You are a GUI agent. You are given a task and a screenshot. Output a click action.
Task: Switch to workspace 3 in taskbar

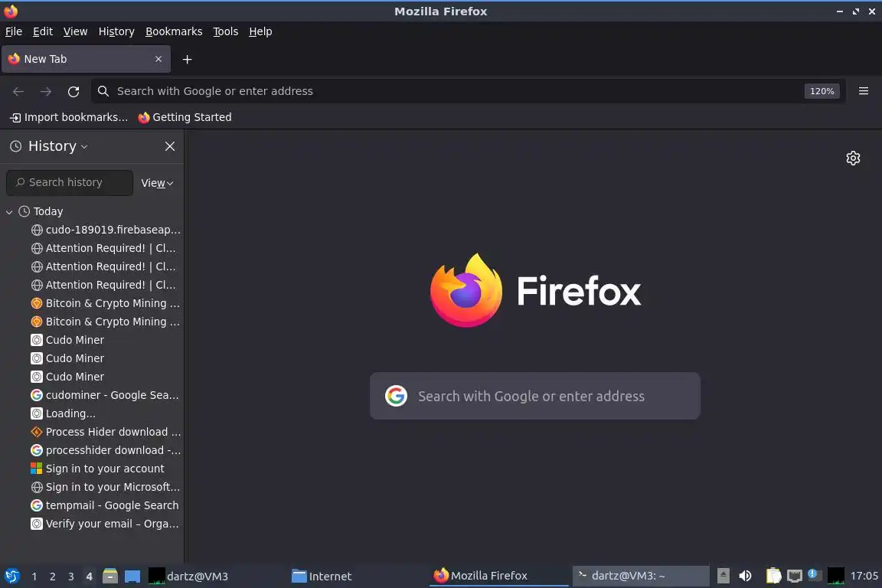[x=71, y=577]
